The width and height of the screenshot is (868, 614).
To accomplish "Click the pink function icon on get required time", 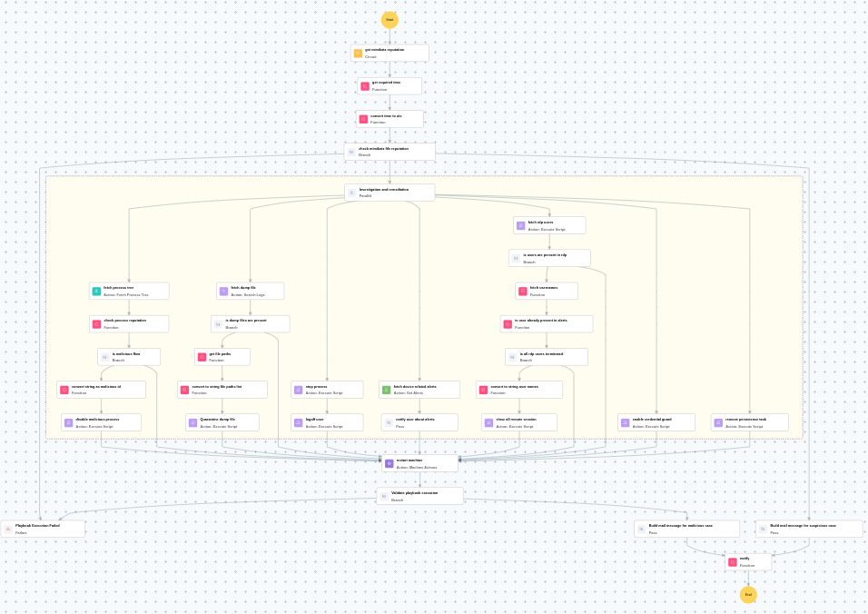I will coord(365,86).
